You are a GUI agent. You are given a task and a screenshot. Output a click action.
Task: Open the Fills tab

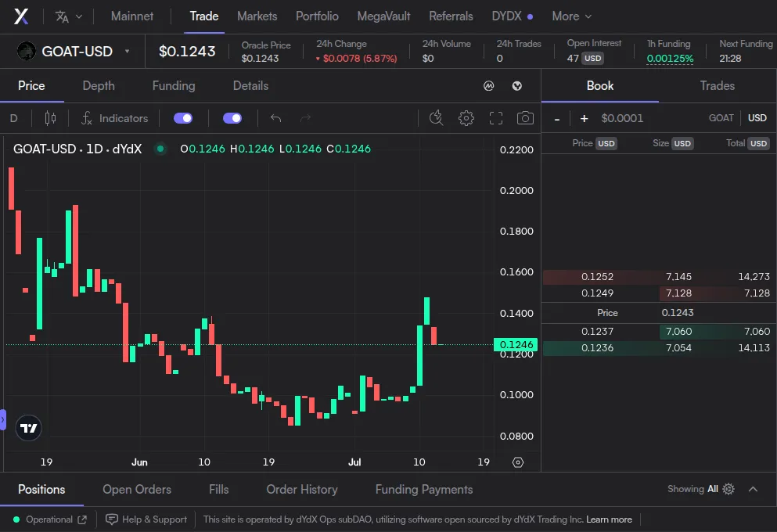click(x=218, y=490)
